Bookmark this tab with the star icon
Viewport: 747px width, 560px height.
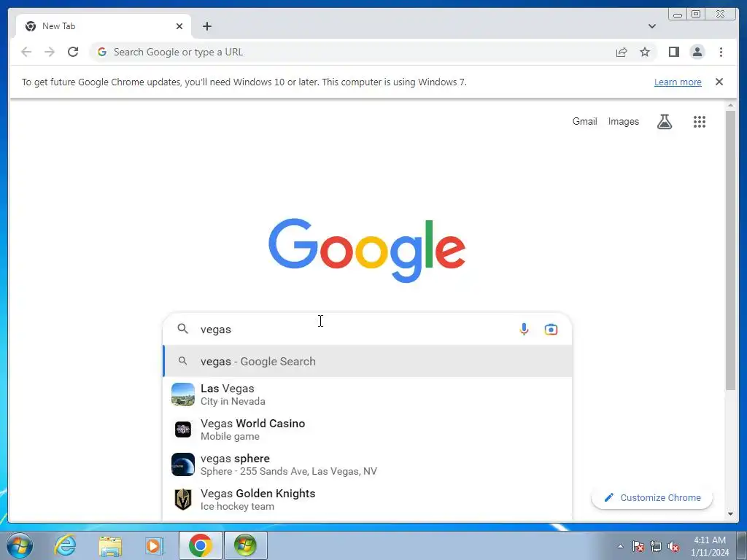(x=645, y=52)
